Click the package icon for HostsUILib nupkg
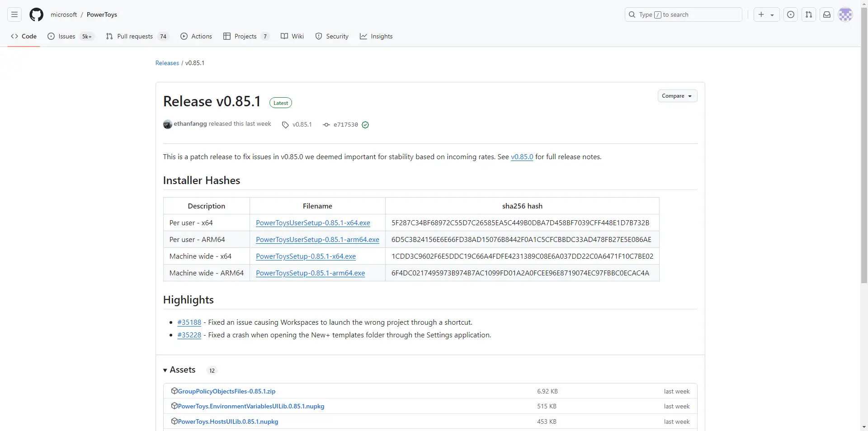 click(174, 421)
